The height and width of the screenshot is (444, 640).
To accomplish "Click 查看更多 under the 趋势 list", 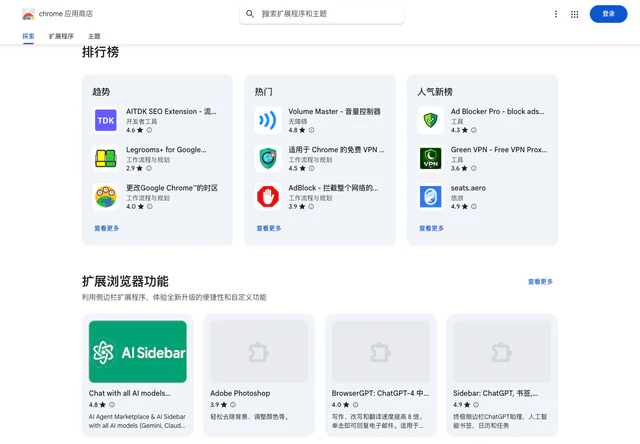I will tap(107, 228).
